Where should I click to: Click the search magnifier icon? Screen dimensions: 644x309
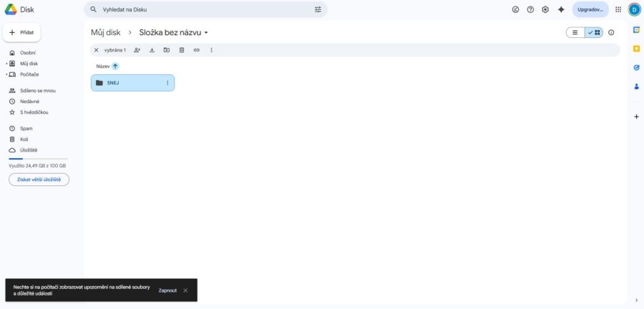pos(93,9)
